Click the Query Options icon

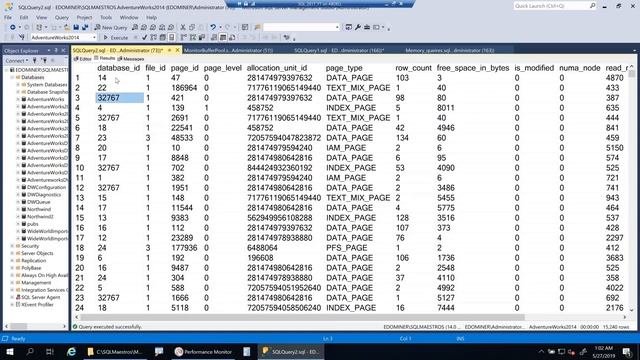click(x=162, y=38)
